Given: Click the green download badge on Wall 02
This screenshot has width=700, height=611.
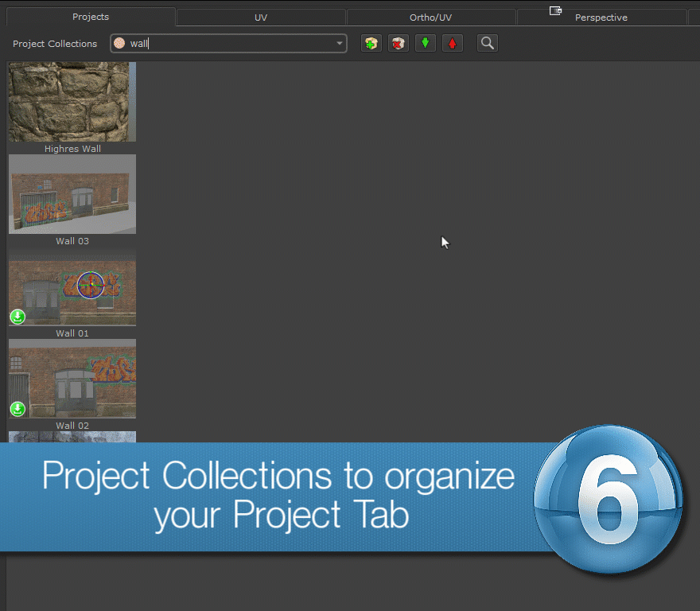Looking at the screenshot, I should tap(17, 409).
